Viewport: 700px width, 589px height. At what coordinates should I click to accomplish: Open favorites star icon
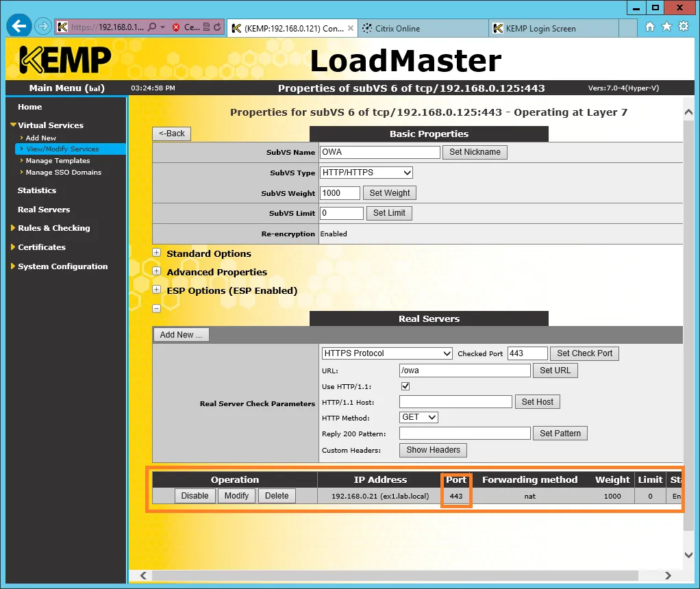tap(666, 27)
